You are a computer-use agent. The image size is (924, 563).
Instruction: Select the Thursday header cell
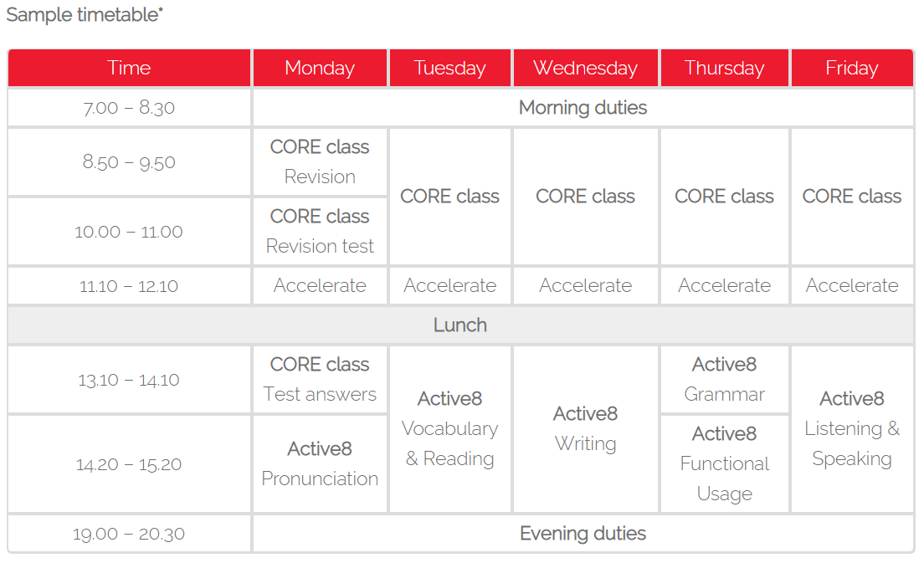click(724, 69)
